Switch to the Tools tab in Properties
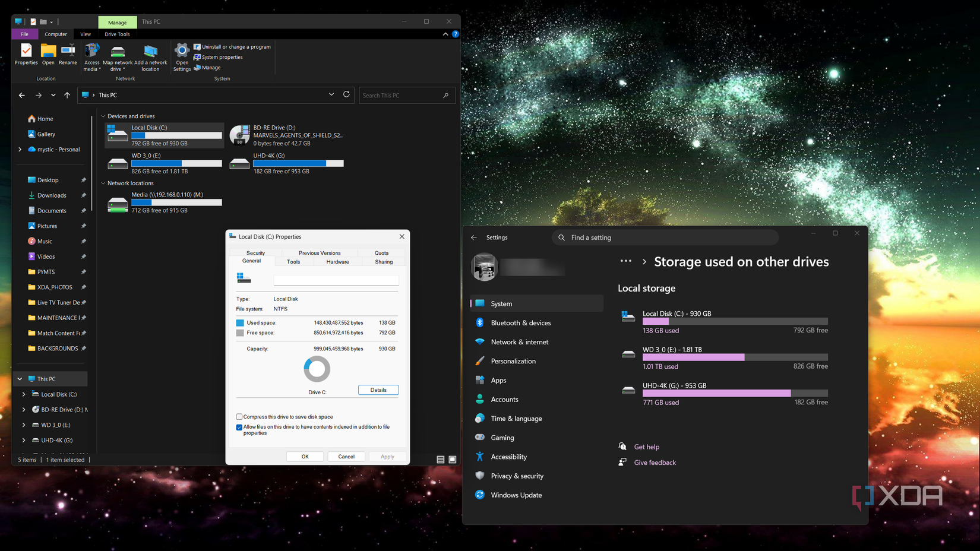 click(293, 262)
